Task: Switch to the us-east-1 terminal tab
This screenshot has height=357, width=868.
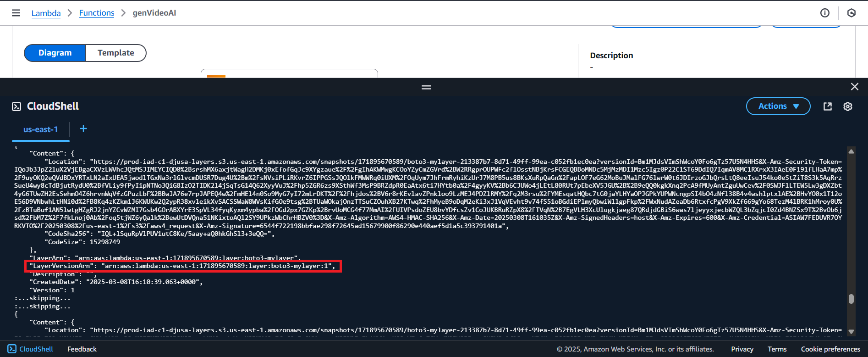Action: click(x=41, y=130)
